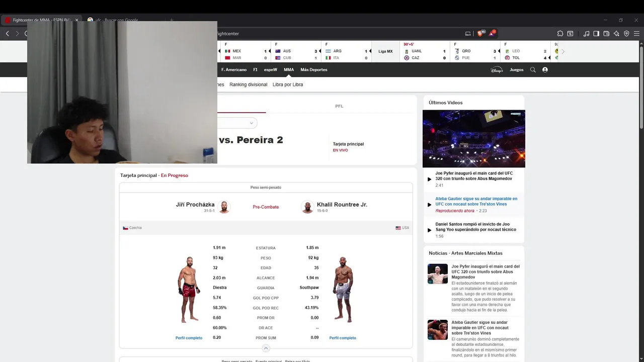The image size is (644, 362).
Task: Open the espnW nav item
Action: pos(271,70)
